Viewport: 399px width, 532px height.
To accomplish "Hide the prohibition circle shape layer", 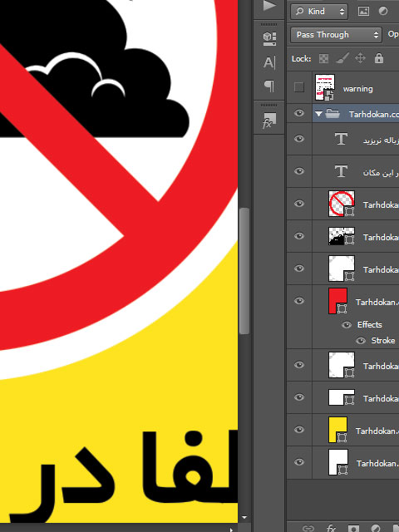I will pos(299,204).
